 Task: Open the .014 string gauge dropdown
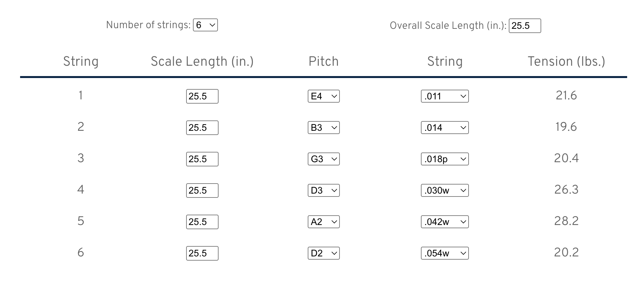(x=445, y=128)
